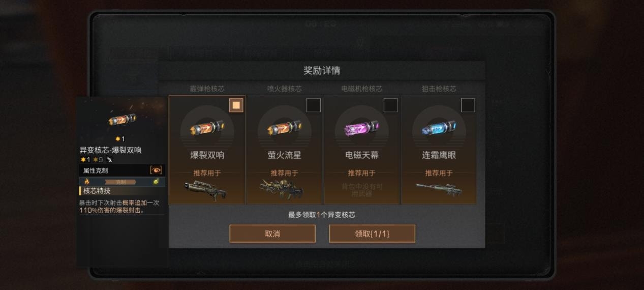Uncheck the selected 爆裂双响 checkbox
This screenshot has height=290, width=644.
coord(236,105)
